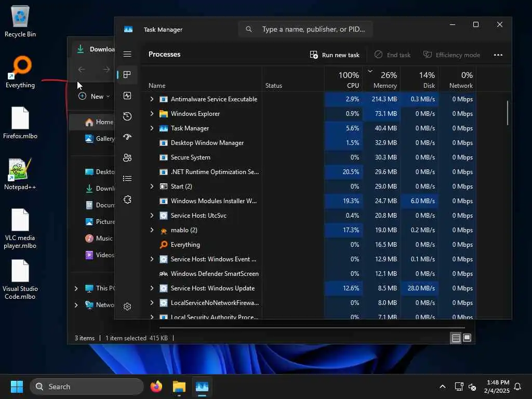This screenshot has height=399, width=532.
Task: Open Task Manager settings gear
Action: [127, 307]
